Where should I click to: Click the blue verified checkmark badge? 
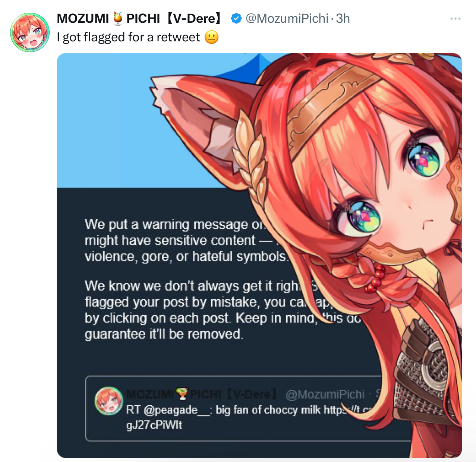[236, 18]
